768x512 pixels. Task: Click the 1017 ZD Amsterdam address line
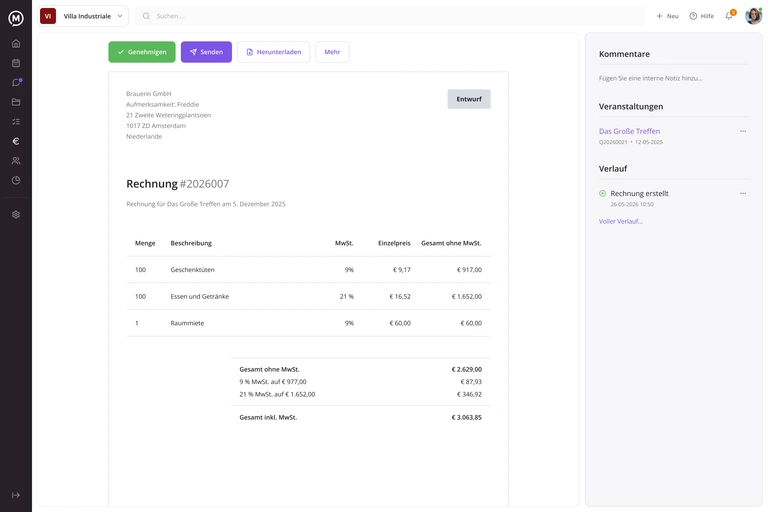[156, 126]
